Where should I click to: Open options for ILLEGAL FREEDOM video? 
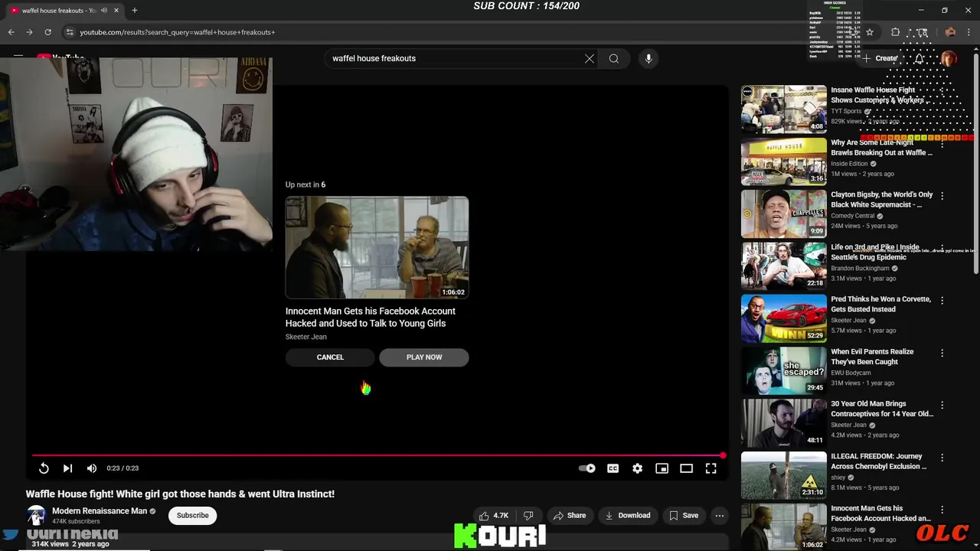click(942, 458)
